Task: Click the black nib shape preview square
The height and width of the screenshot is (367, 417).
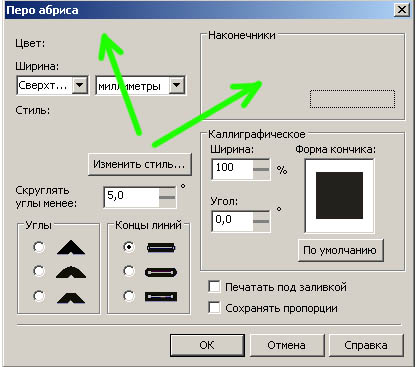Action: [339, 196]
